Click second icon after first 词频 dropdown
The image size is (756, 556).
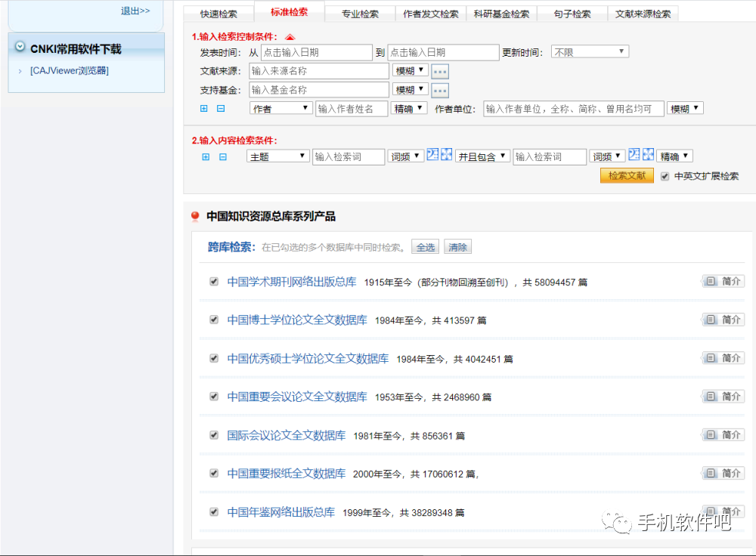tap(447, 154)
